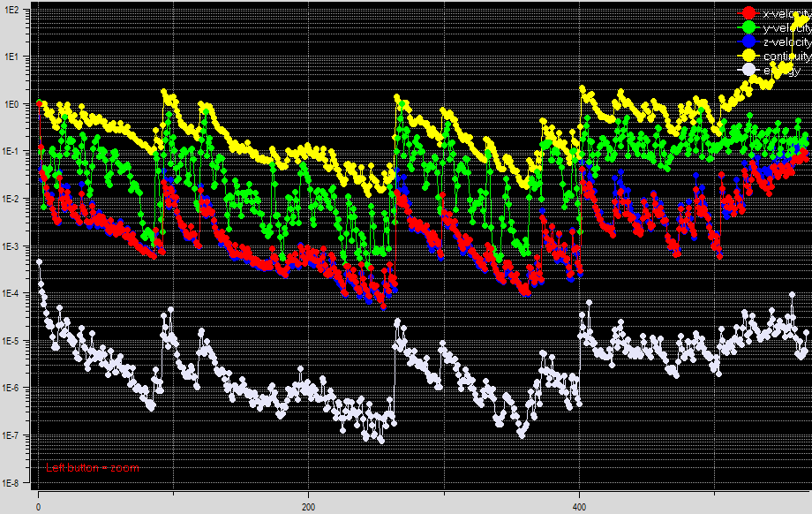Screen dimensions: 812x514
Task: Click the yellow continuity legend marker
Action: pos(749,57)
